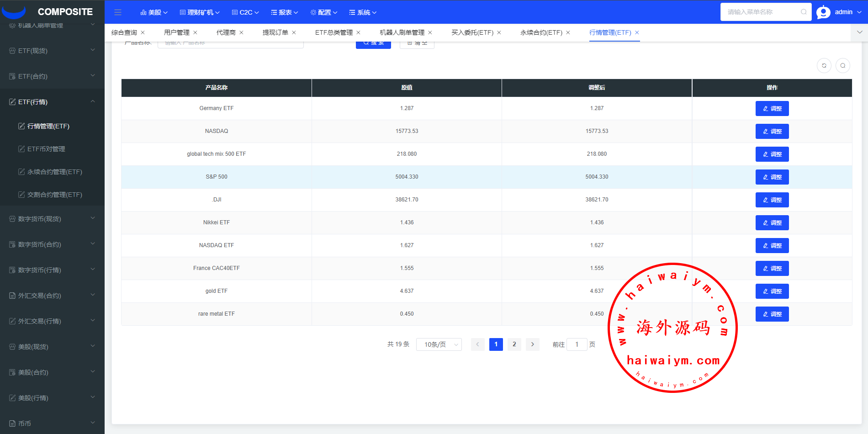Click the magnifier icon in menu search box
Image resolution: width=868 pixels, height=434 pixels.
click(804, 12)
